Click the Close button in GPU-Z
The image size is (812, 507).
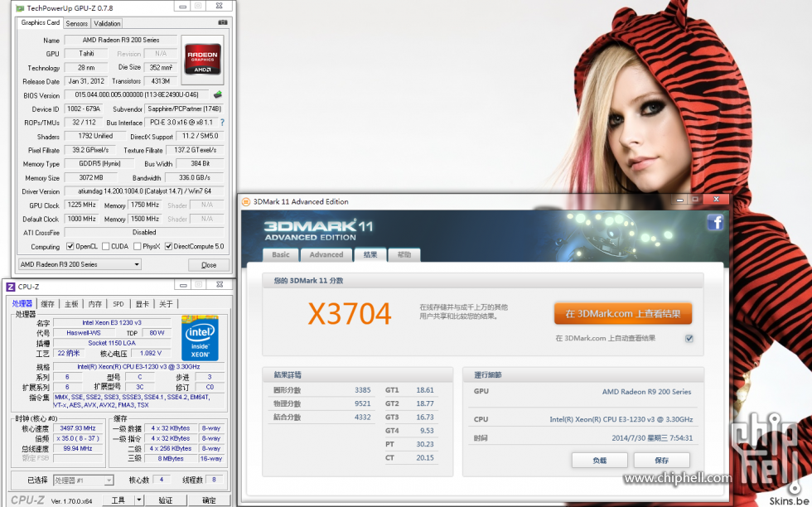click(x=209, y=264)
